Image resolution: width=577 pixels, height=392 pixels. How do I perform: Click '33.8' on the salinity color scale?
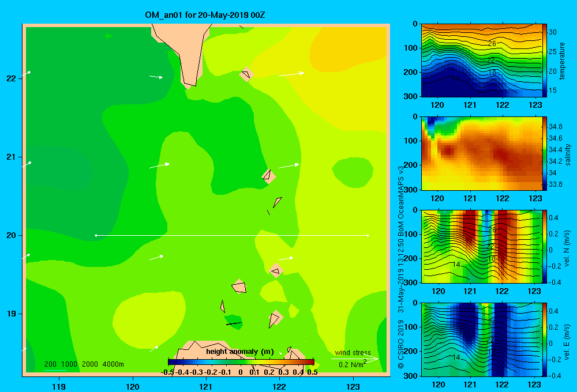tap(555, 184)
